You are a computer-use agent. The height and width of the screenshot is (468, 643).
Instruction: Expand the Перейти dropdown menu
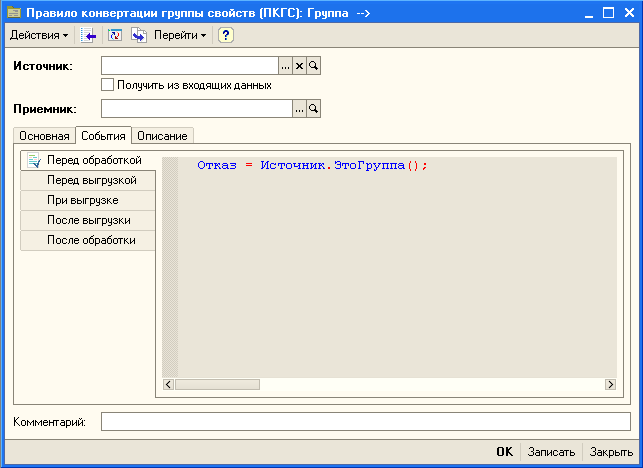click(180, 36)
